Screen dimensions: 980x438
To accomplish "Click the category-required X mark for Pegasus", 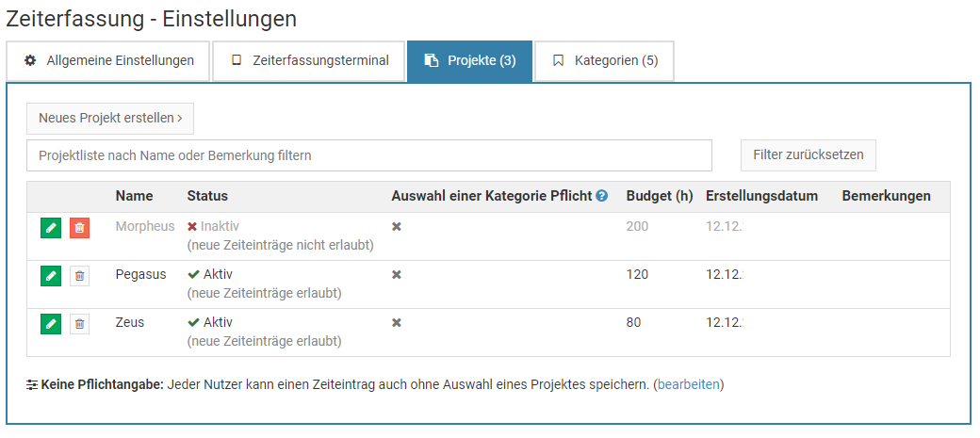I will click(397, 275).
